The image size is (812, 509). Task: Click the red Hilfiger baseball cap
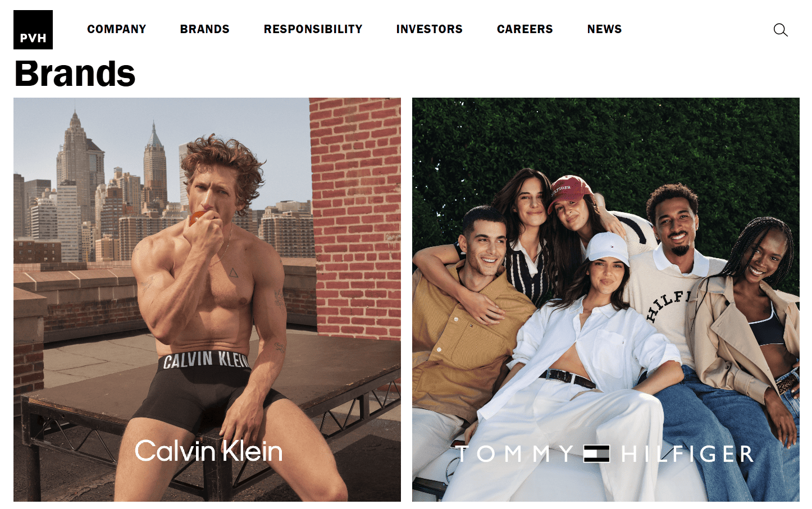click(569, 192)
